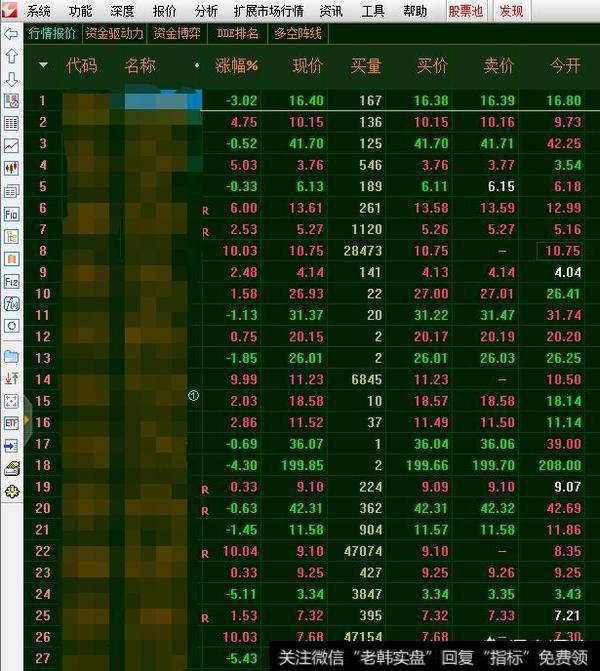
Task: Click the stacked cards icon above flower icon
Action: click(x=12, y=469)
